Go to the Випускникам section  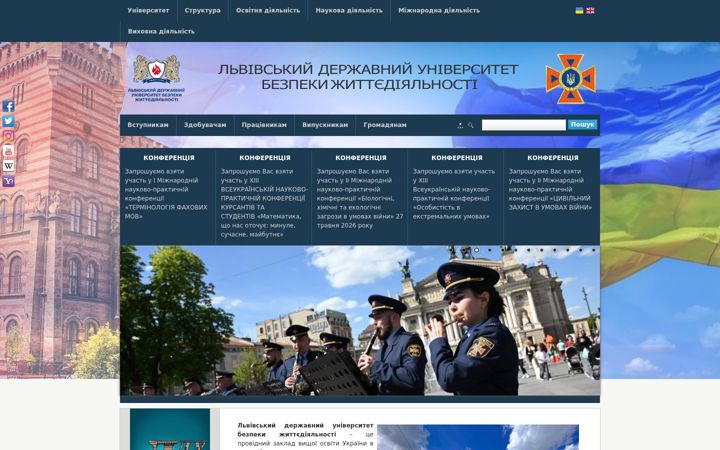325,125
